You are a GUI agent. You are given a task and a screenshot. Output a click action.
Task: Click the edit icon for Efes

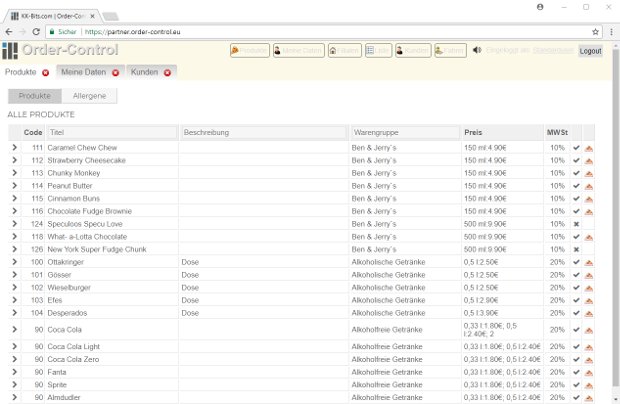tap(588, 300)
